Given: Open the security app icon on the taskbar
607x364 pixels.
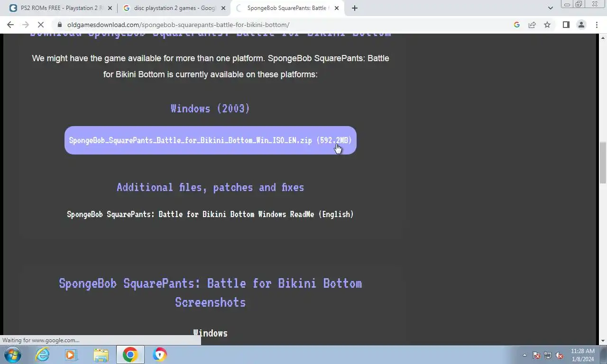Looking at the screenshot, I should pos(160,355).
